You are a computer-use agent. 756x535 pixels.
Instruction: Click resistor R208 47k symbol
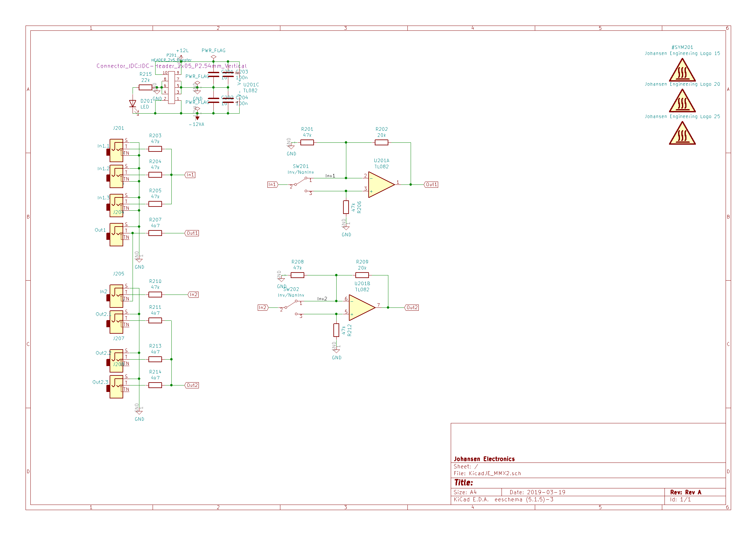pyautogui.click(x=297, y=275)
